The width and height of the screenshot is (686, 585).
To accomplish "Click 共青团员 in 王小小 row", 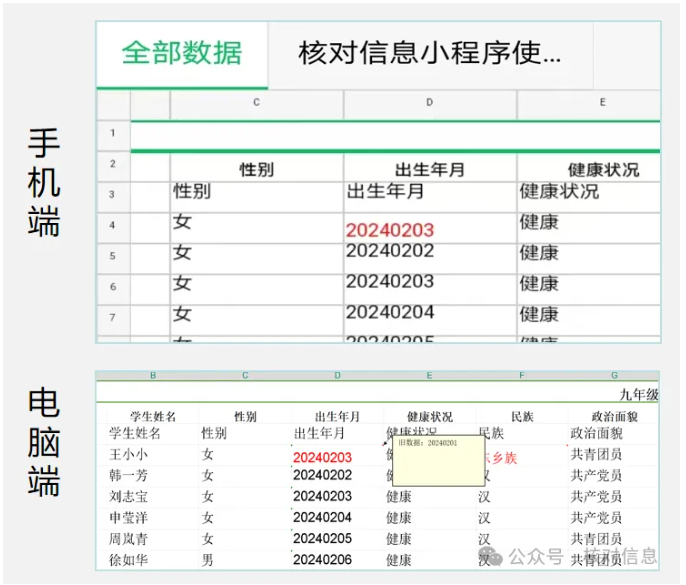I will (x=614, y=455).
